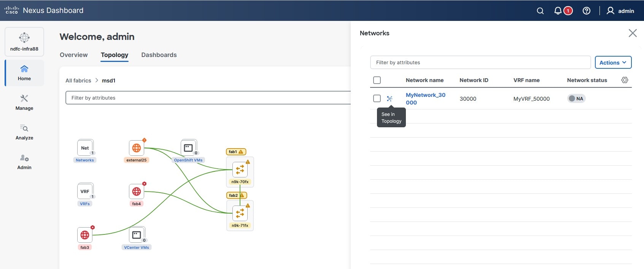The width and height of the screenshot is (644, 269).
Task: Focus Networks panel Filter by attributes field
Action: pyautogui.click(x=480, y=62)
